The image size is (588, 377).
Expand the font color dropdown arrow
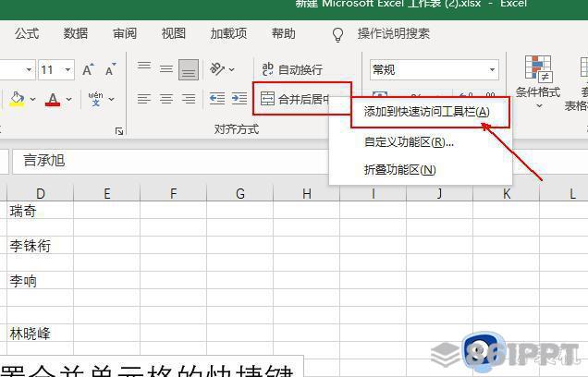tap(69, 99)
